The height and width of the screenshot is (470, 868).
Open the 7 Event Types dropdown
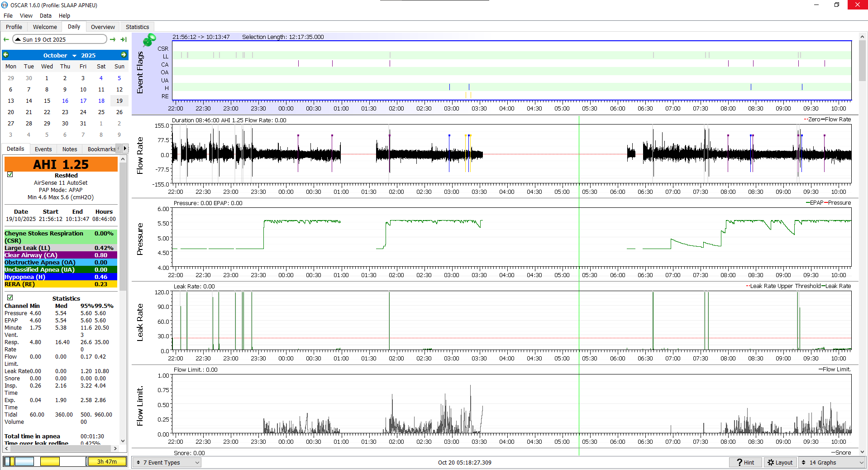tap(168, 462)
